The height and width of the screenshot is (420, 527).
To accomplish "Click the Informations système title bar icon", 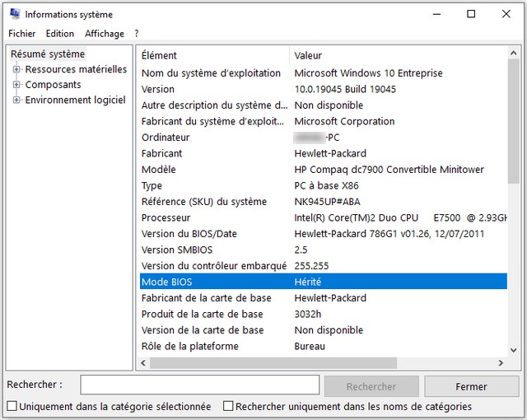I will coord(13,14).
